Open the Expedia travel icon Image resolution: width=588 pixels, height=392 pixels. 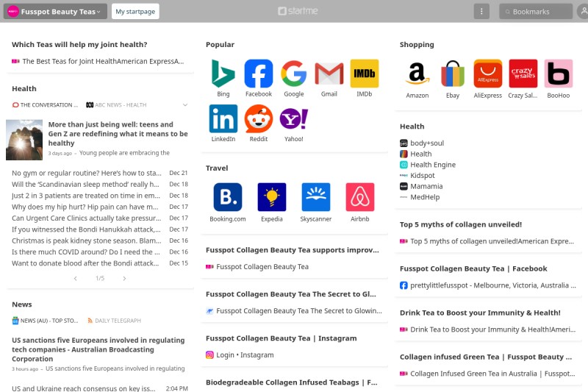[x=272, y=197]
